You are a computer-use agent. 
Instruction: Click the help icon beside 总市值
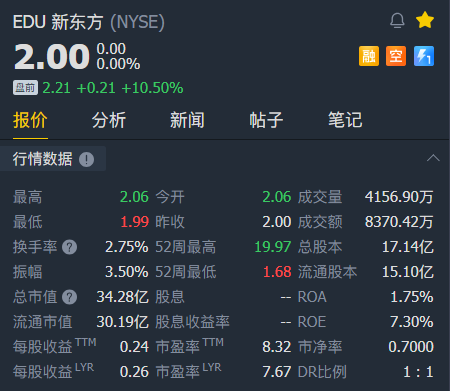pos(70,297)
